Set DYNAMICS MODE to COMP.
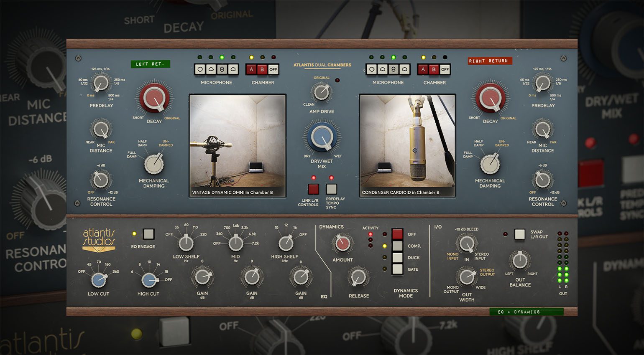644x355 pixels. click(397, 246)
